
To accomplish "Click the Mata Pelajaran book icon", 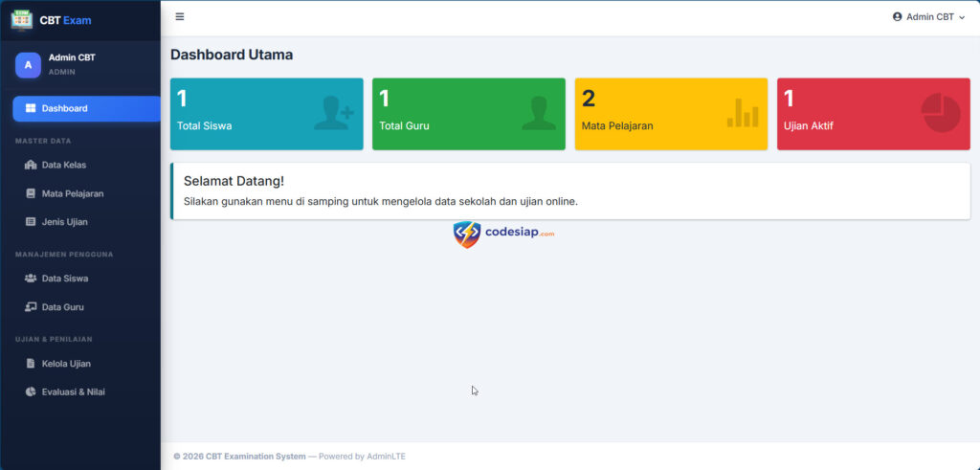I will (31, 193).
